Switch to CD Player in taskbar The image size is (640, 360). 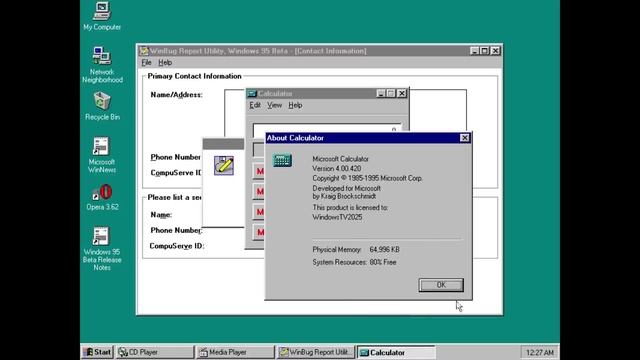(x=155, y=352)
